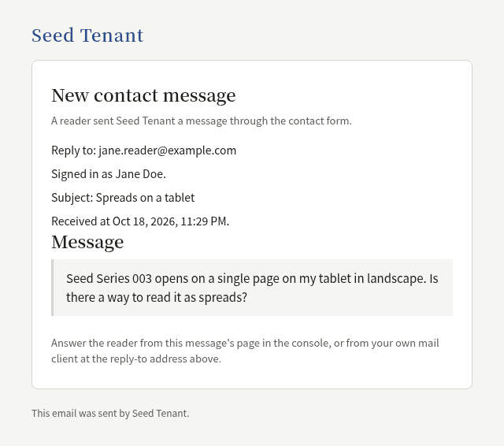Click 'client at the reply-to address above' text
The width and height of the screenshot is (504, 446).
pyautogui.click(x=136, y=359)
